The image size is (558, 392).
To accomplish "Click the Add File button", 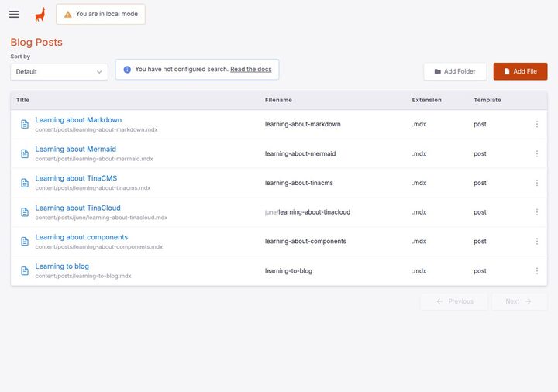I will [520, 71].
